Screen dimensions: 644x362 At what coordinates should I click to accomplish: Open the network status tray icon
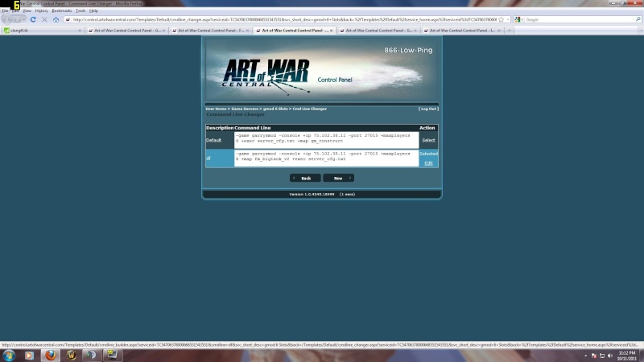click(602, 356)
